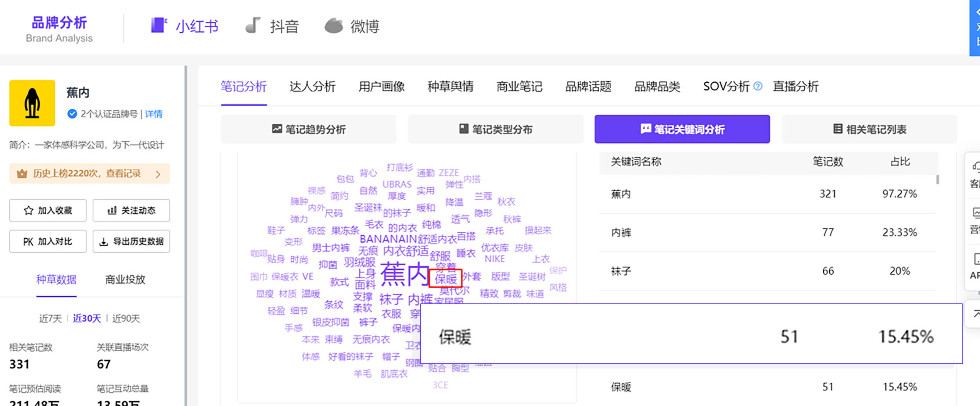
Task: Click the 占比 column header
Action: tap(900, 161)
